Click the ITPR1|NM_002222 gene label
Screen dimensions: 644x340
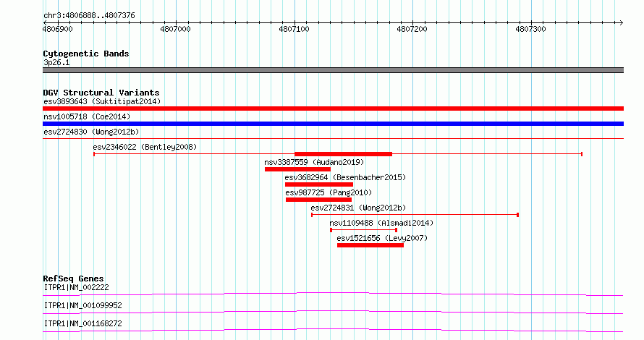[x=77, y=287]
